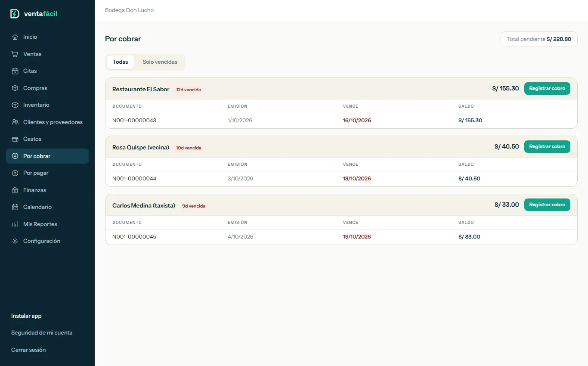Image resolution: width=588 pixels, height=366 pixels.
Task: Click document N001-00000044
Action: (x=134, y=179)
